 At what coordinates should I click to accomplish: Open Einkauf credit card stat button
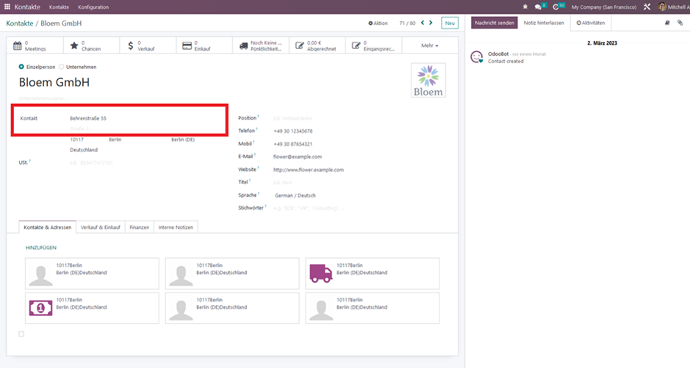click(x=204, y=46)
